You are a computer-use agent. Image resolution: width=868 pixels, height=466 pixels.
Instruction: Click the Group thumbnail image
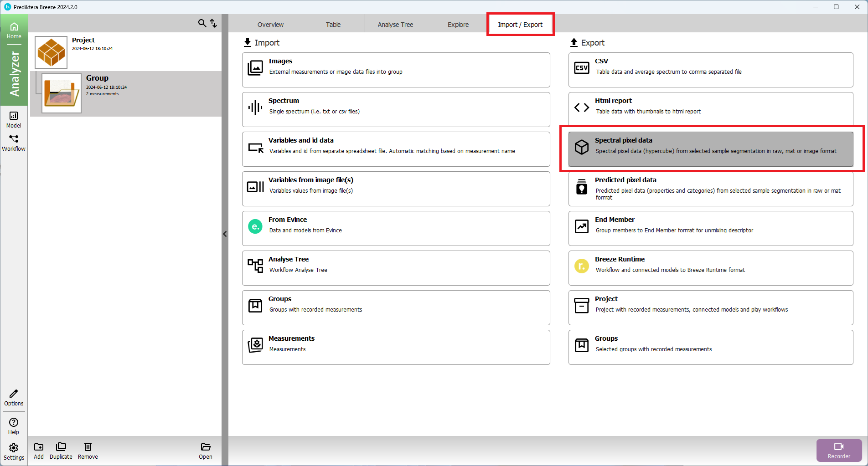[x=62, y=93]
